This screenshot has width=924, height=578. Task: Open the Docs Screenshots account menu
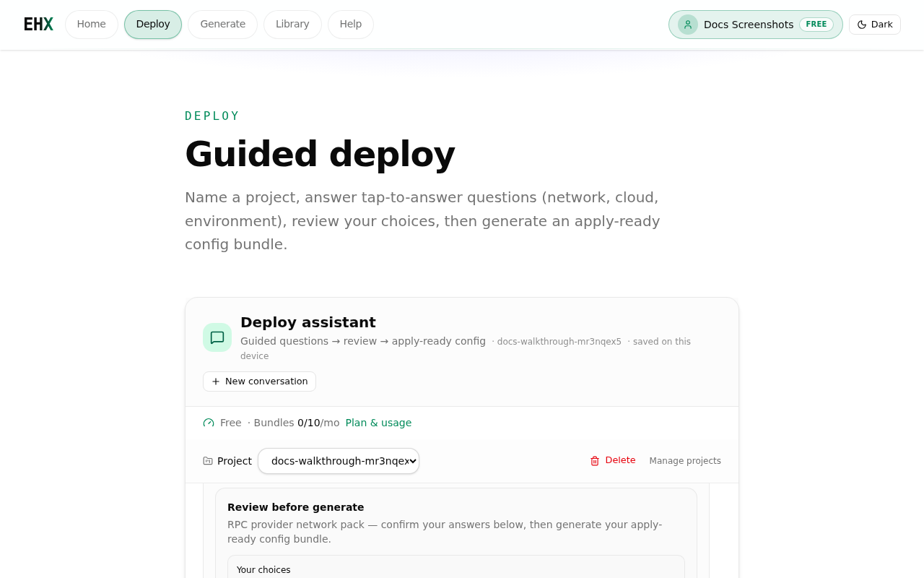click(755, 25)
